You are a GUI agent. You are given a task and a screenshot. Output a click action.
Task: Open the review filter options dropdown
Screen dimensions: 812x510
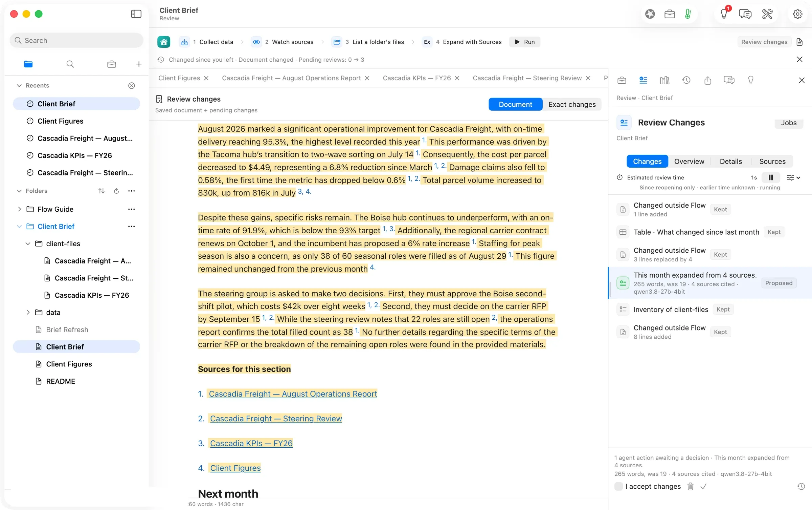(x=793, y=177)
